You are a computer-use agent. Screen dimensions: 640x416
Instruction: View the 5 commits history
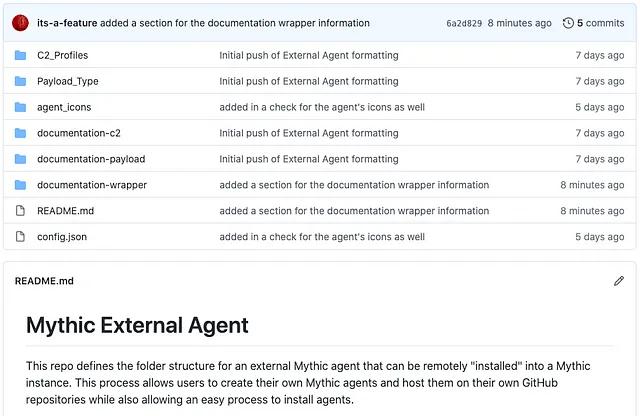coord(600,23)
